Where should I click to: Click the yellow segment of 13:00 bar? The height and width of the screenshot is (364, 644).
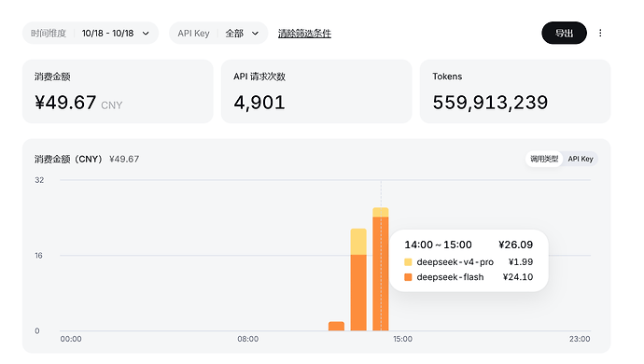coord(358,242)
